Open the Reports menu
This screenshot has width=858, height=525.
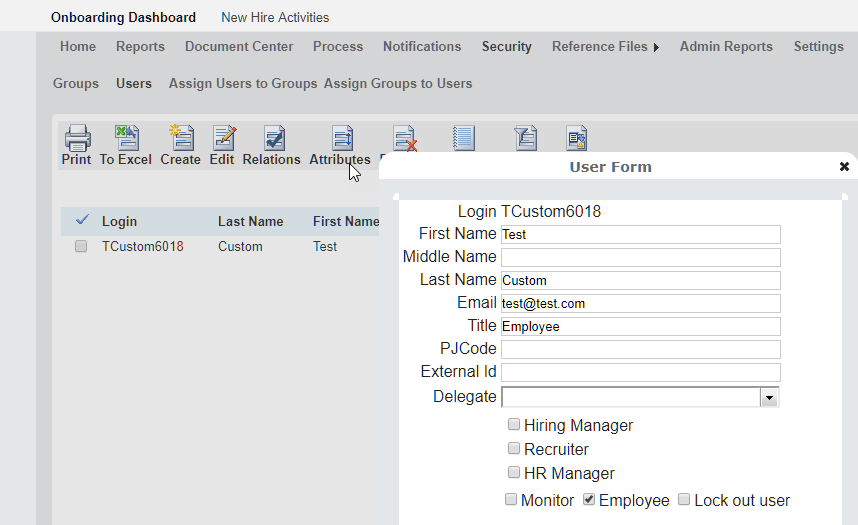click(140, 47)
